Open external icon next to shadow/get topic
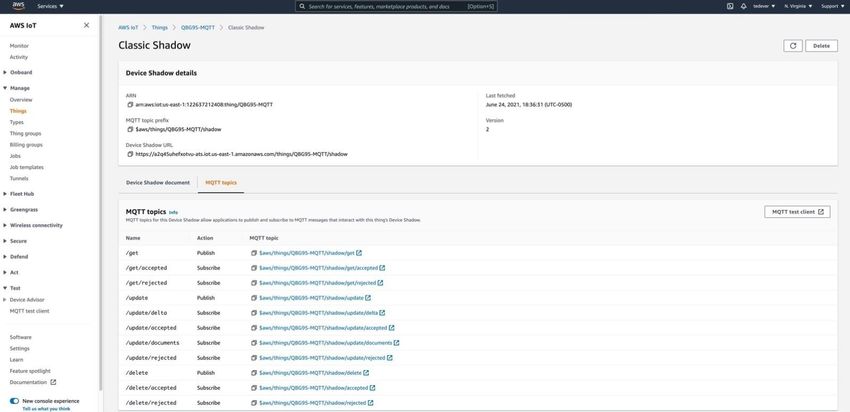This screenshot has width=850, height=412. (359, 253)
